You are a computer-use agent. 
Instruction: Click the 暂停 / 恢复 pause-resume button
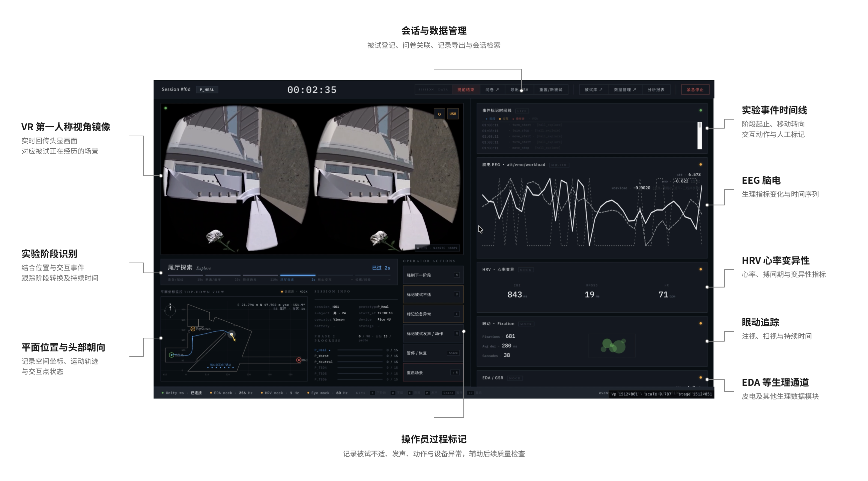click(433, 353)
